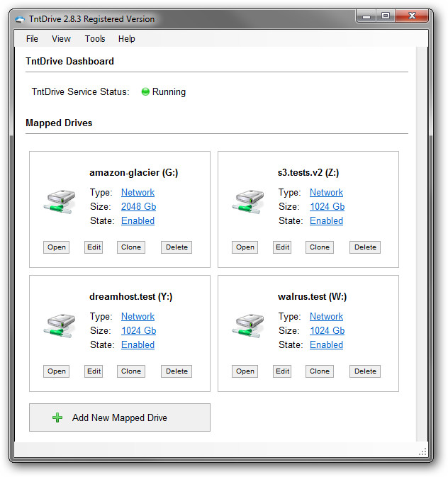Click the walrus.test (W:) drive icon
Screen dimensions: 448x477
coord(248,325)
